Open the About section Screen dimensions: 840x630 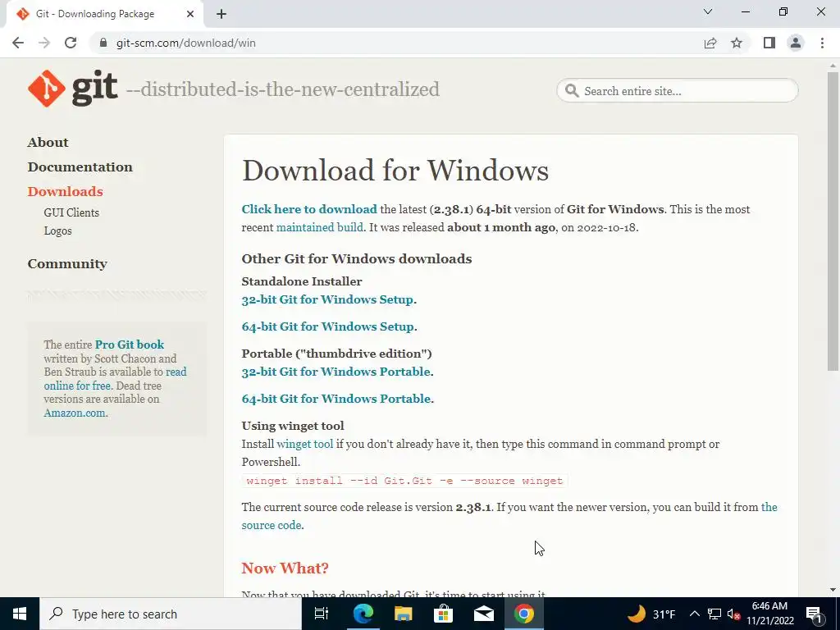48,143
